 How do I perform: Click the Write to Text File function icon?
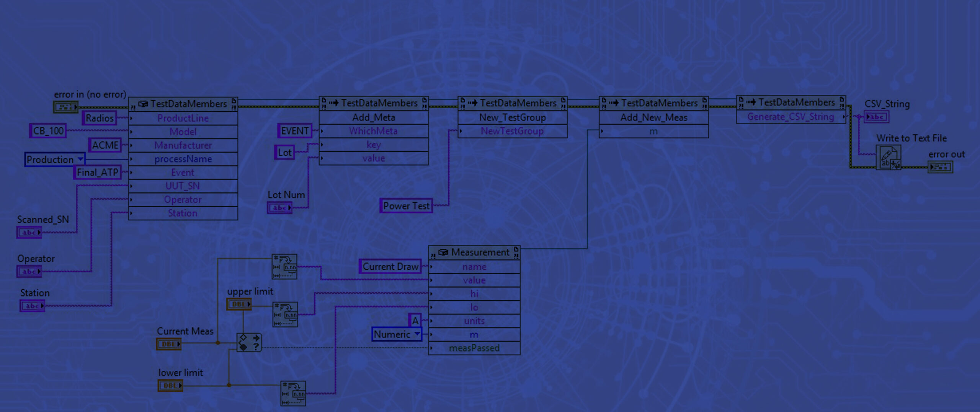(888, 158)
